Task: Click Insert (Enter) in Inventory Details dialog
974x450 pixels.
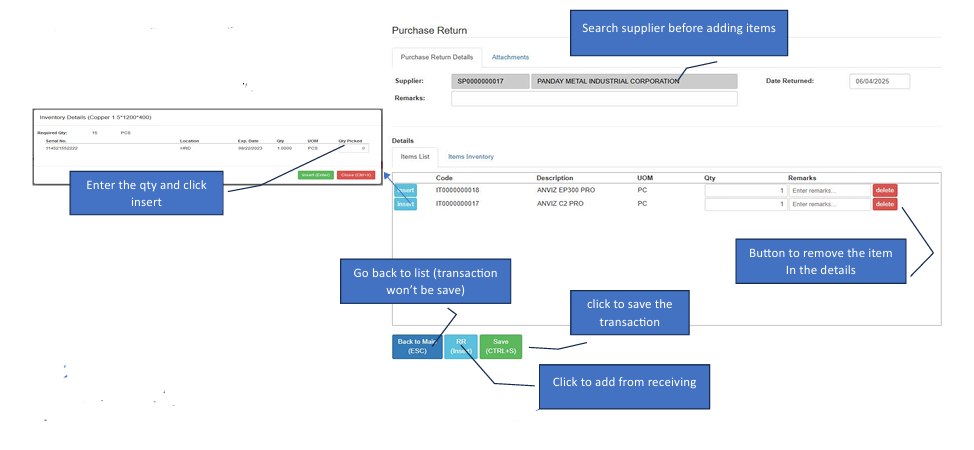Action: (316, 174)
